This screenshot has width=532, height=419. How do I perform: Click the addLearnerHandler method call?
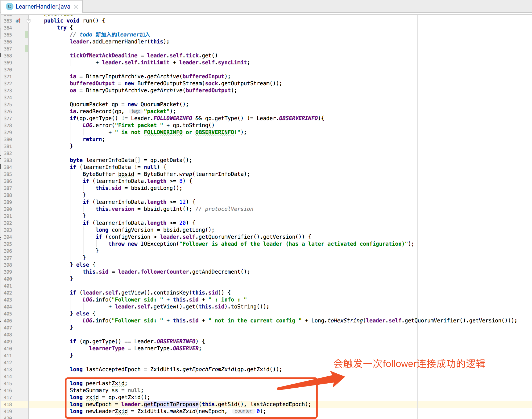point(120,42)
